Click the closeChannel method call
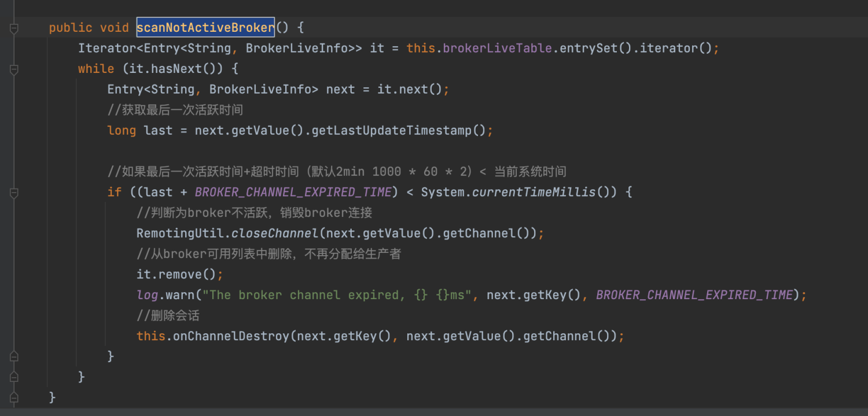Image resolution: width=868 pixels, height=416 pixels. [275, 233]
